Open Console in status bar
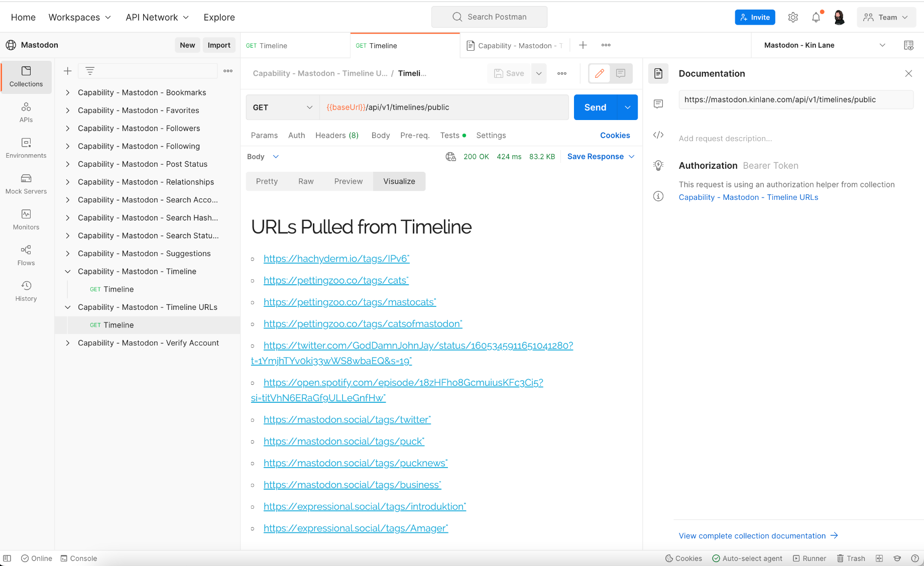 (x=79, y=558)
